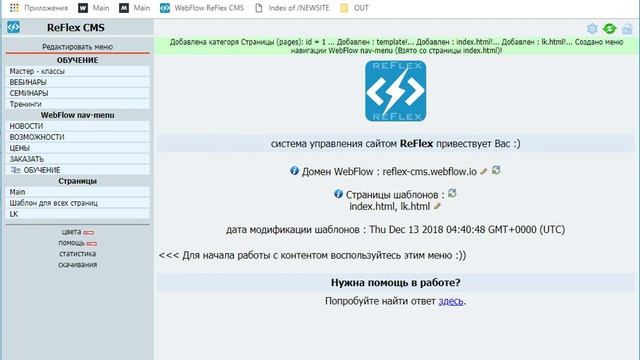Open Тренинги menu item
This screenshot has width=640, height=360.
(x=78, y=104)
